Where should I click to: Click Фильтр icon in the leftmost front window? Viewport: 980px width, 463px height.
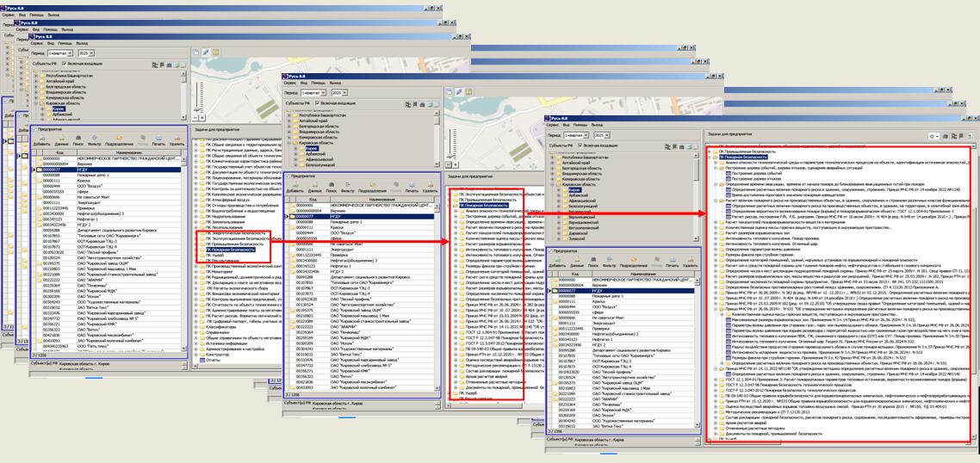95,141
